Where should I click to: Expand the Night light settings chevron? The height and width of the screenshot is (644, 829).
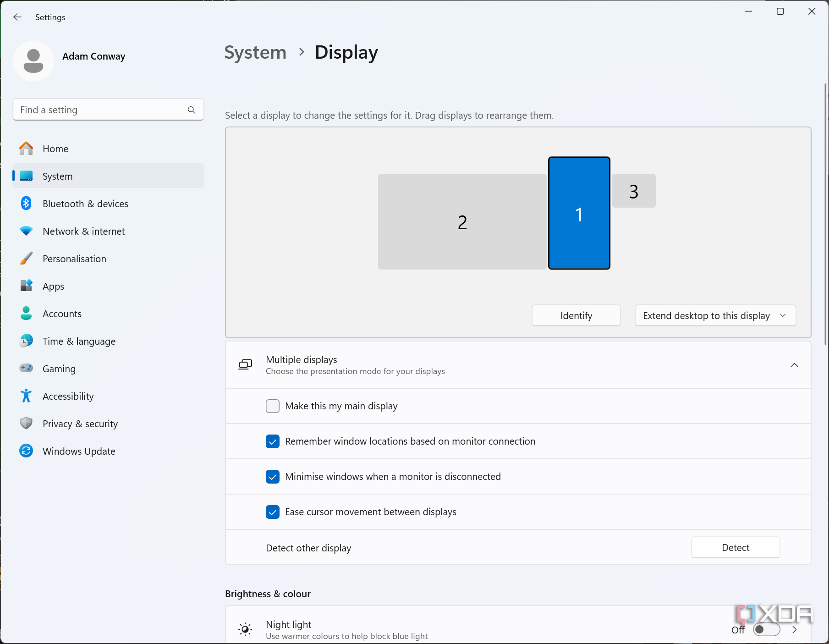click(x=795, y=630)
